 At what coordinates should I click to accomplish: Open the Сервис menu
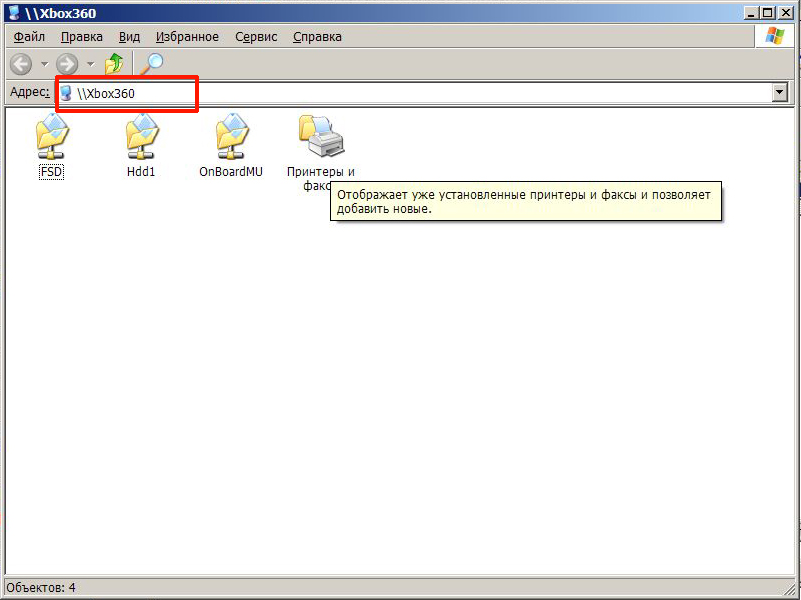point(256,37)
